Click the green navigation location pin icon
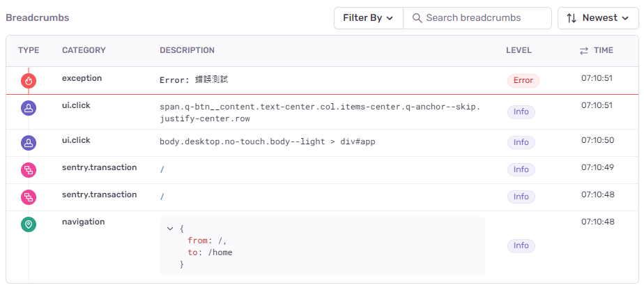 coord(29,224)
